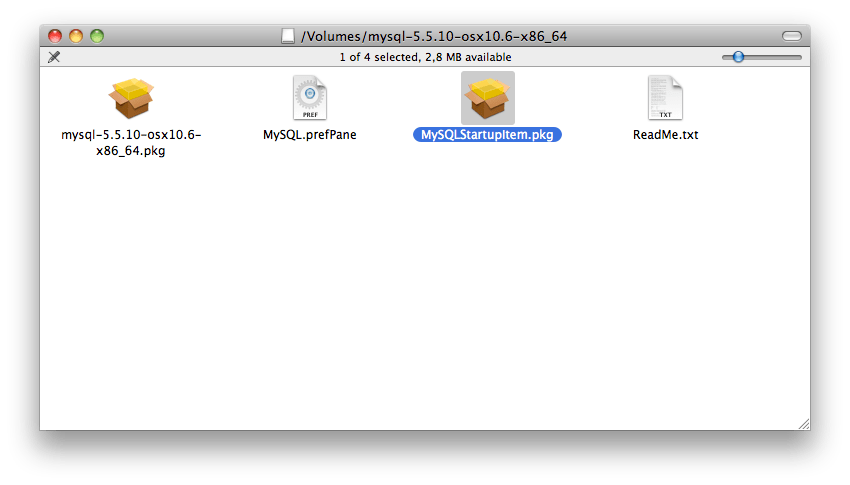
Task: Minimize the window with yellow button
Action: pos(76,36)
